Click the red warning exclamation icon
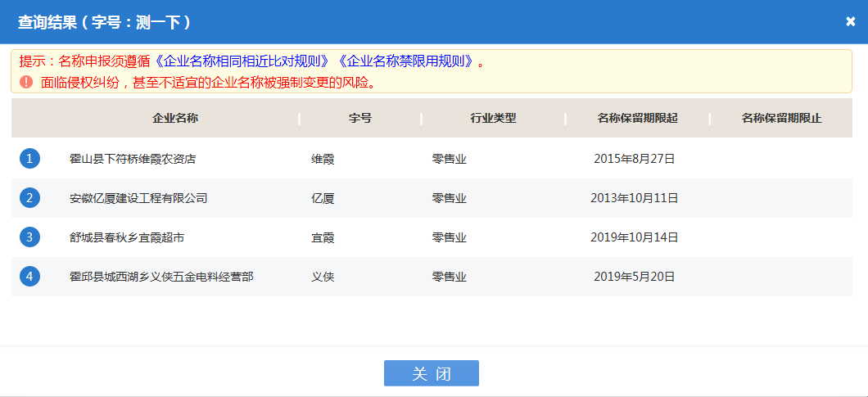The image size is (868, 397). click(26, 82)
